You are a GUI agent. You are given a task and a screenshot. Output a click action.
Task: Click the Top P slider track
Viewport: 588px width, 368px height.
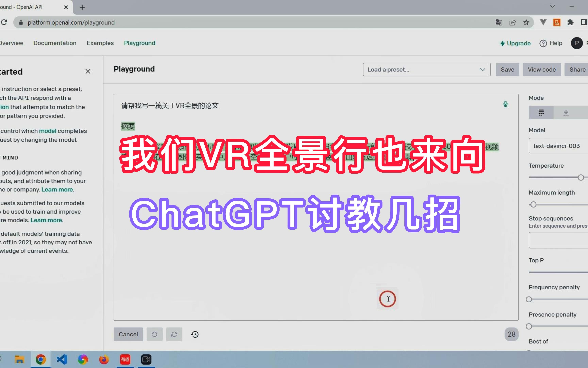[x=558, y=272]
